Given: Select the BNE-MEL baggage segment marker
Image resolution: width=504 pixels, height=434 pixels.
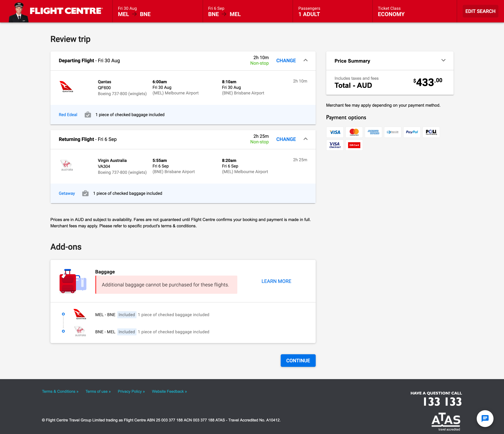Looking at the screenshot, I should pos(64,331).
